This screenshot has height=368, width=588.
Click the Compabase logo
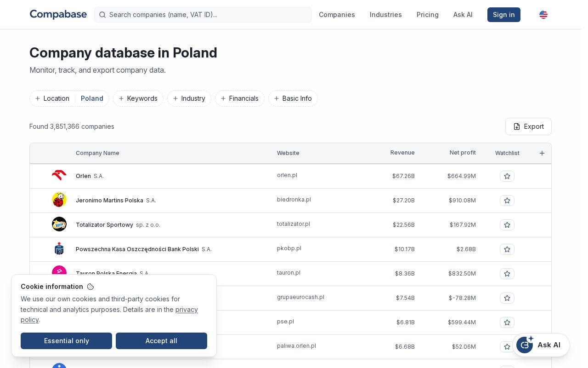coord(58,14)
